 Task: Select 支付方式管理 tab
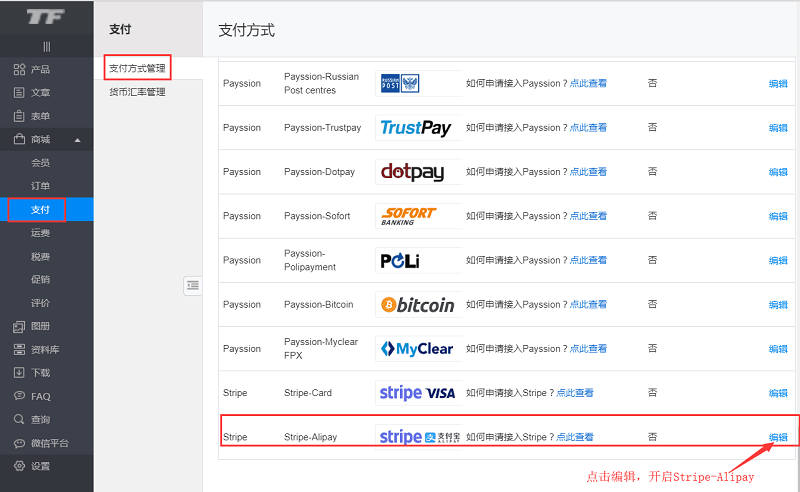pos(137,68)
